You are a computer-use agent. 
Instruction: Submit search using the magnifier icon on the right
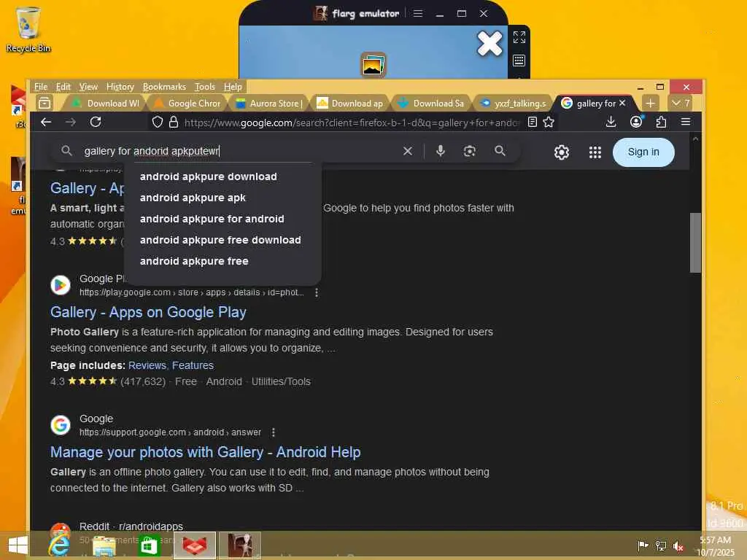point(500,151)
